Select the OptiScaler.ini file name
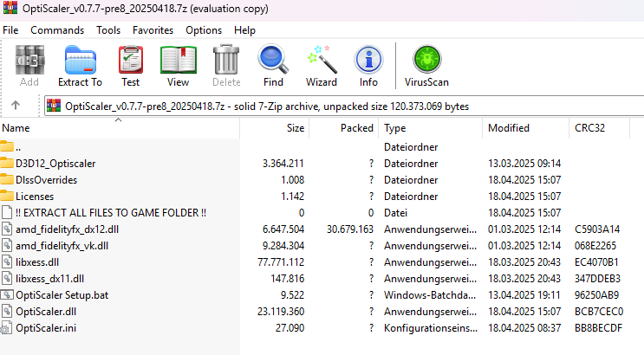Image resolution: width=644 pixels, height=355 pixels. (x=46, y=327)
